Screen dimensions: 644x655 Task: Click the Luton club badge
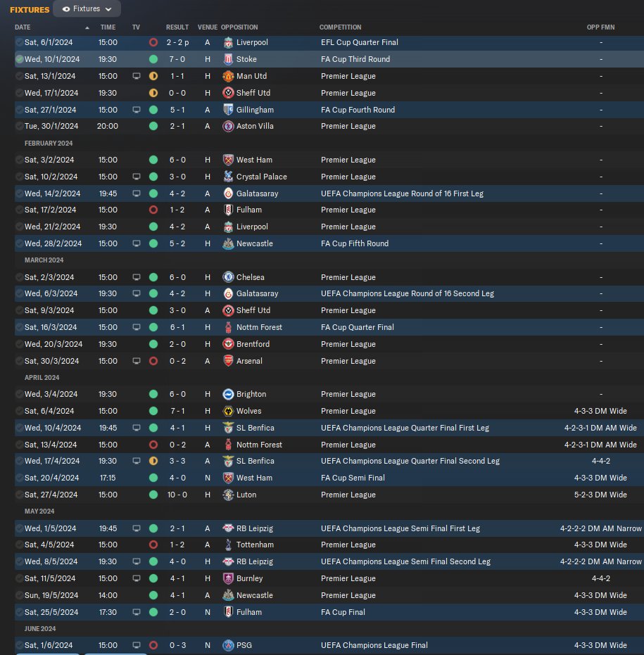click(x=228, y=495)
